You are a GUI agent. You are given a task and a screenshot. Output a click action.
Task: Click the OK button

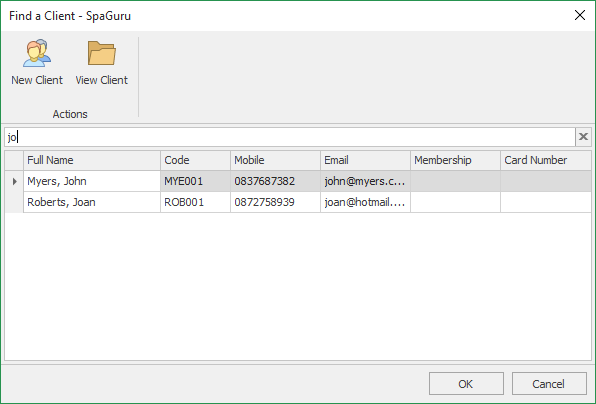pos(466,384)
